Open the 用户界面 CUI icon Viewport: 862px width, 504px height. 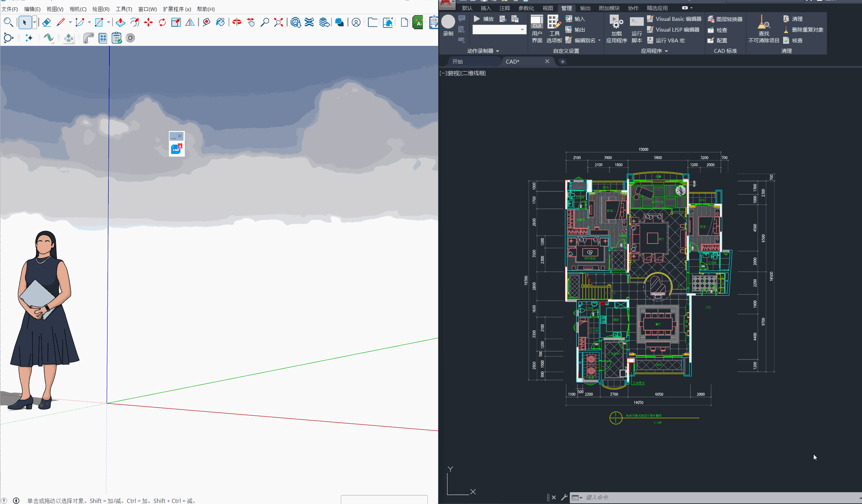click(x=537, y=29)
